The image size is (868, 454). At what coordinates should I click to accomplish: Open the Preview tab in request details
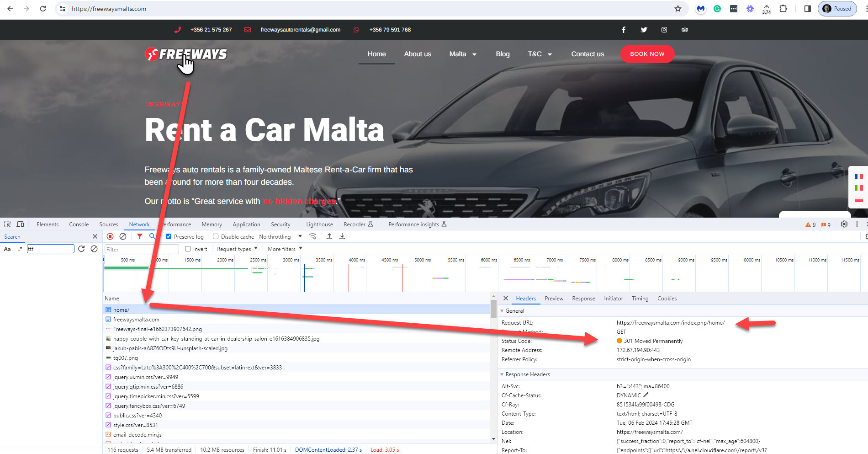click(x=554, y=298)
